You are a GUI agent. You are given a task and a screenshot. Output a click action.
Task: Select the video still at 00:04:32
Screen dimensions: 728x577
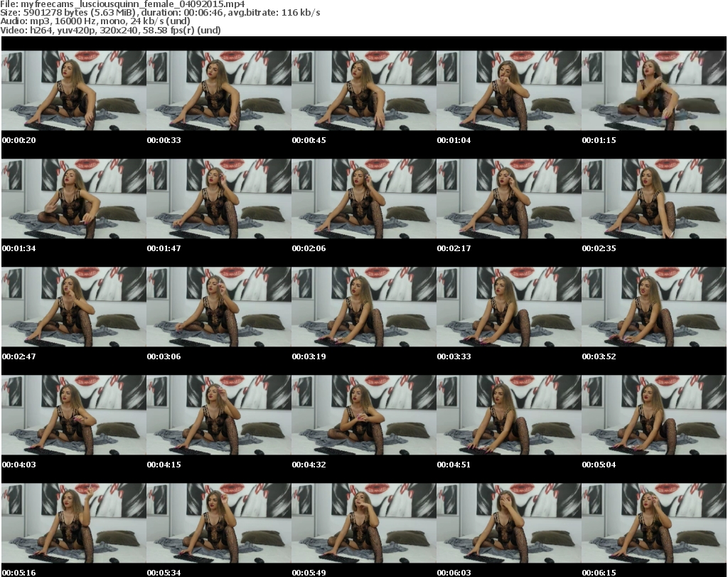(x=363, y=415)
